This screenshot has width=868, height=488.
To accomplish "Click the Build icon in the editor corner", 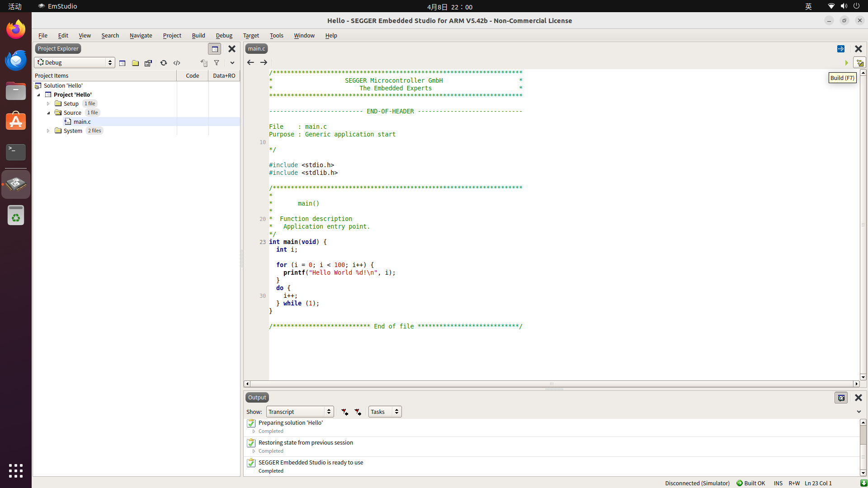I will [x=859, y=63].
